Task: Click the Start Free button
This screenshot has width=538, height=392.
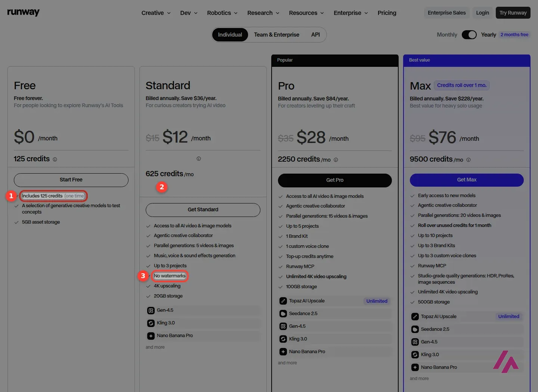Action: pos(71,180)
